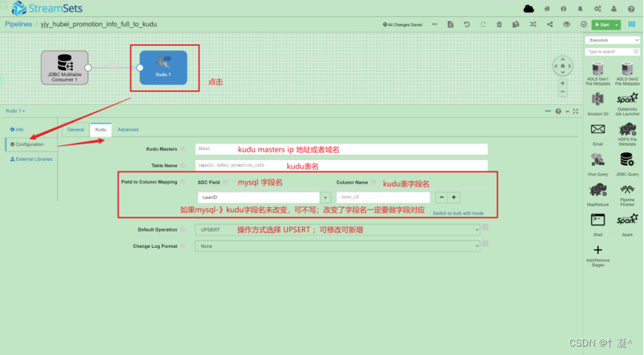Click the Kudu Masters input field

tap(341, 149)
